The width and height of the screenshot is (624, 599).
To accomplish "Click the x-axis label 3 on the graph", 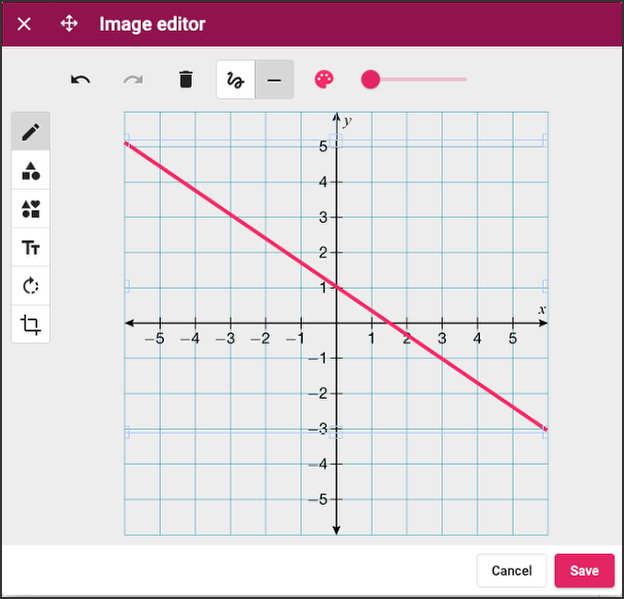I will click(442, 339).
